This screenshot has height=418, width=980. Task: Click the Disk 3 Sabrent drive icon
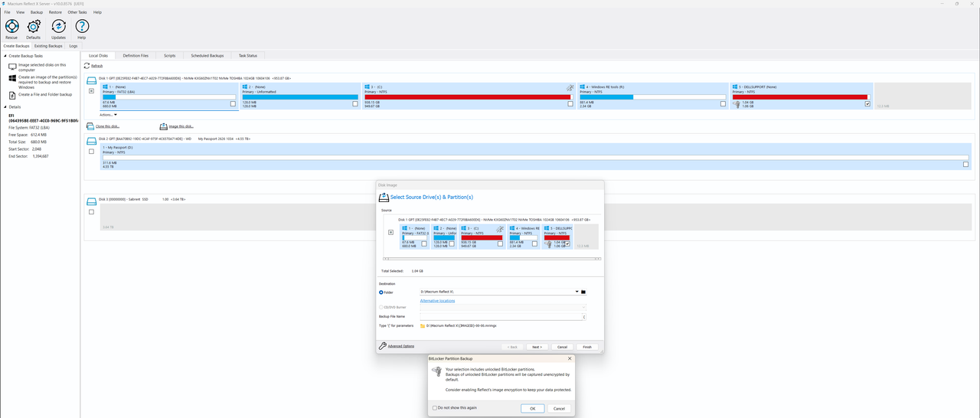91,201
